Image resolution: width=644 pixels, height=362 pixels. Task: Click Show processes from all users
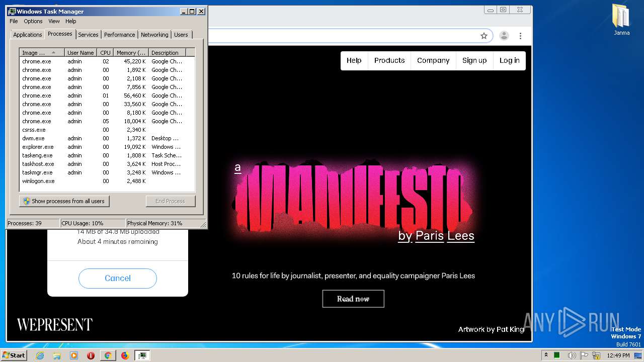pyautogui.click(x=64, y=201)
